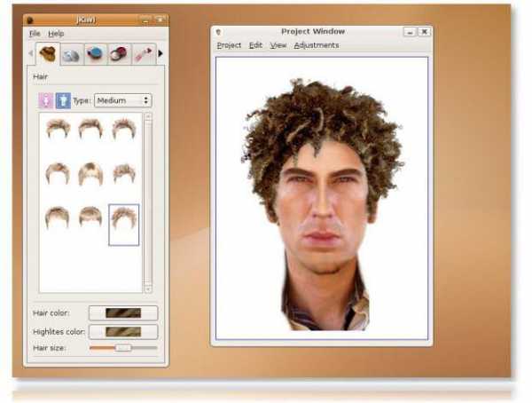The image size is (532, 403).
Task: Toggle the blue male hairstyles button
Action: (62, 100)
